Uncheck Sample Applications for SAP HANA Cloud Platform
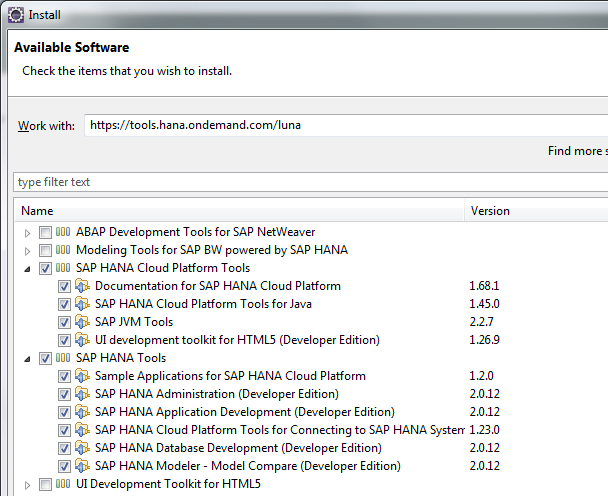Viewport: 608px width, 496px height. coord(65,376)
